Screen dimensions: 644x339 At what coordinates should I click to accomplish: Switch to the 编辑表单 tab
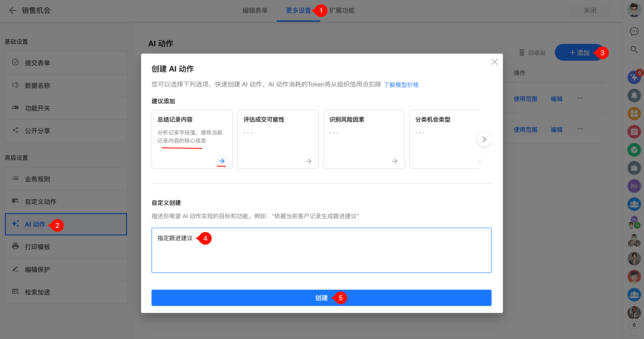[x=255, y=10]
